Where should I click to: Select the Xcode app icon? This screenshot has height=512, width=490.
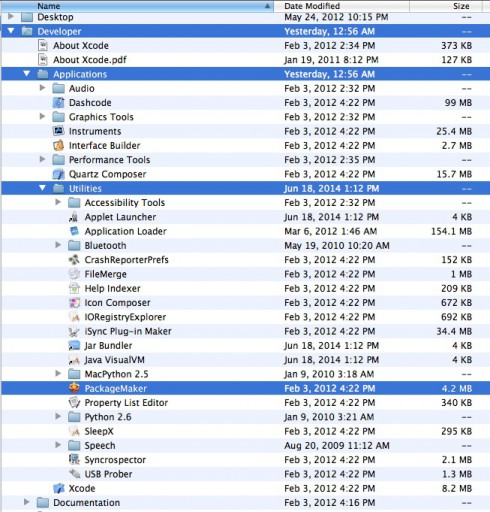59,488
